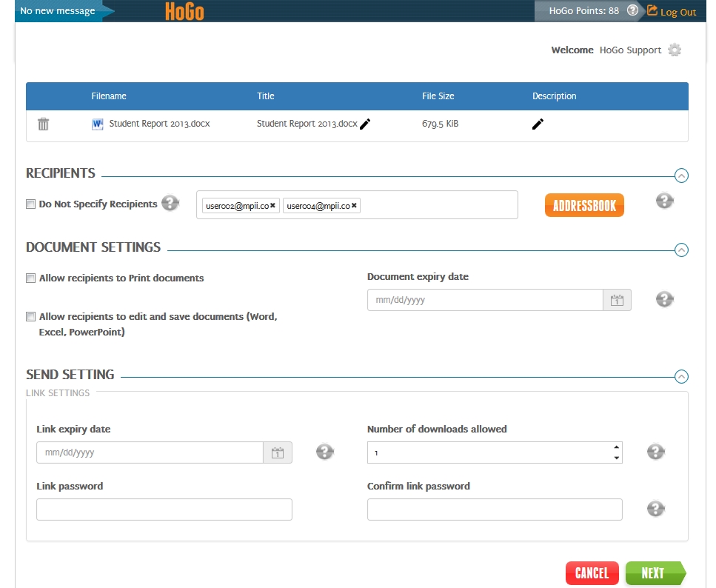
Task: Enable Allow recipients to edit and save documents
Action: (31, 317)
